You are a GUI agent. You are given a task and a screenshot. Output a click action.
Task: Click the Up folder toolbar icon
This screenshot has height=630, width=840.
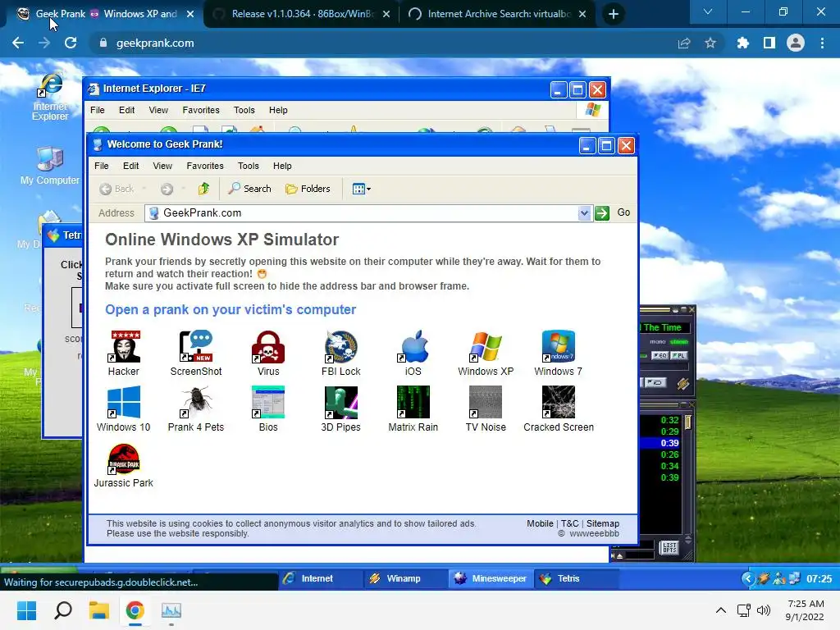(x=203, y=189)
